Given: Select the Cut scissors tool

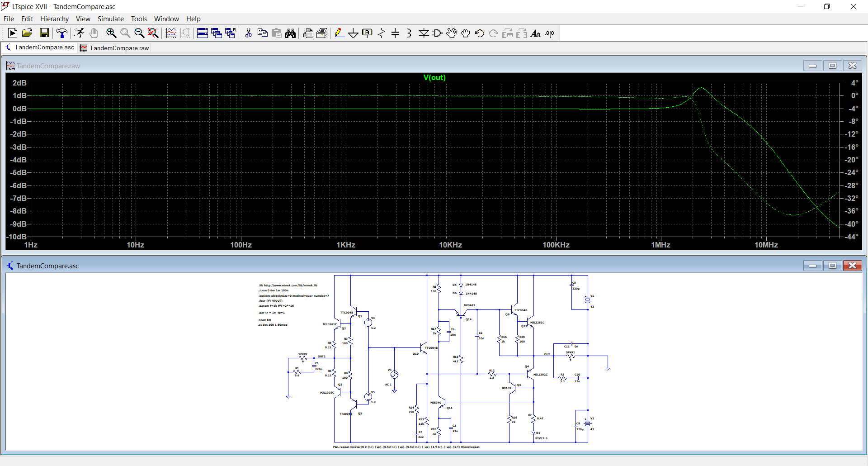Looking at the screenshot, I should (248, 33).
